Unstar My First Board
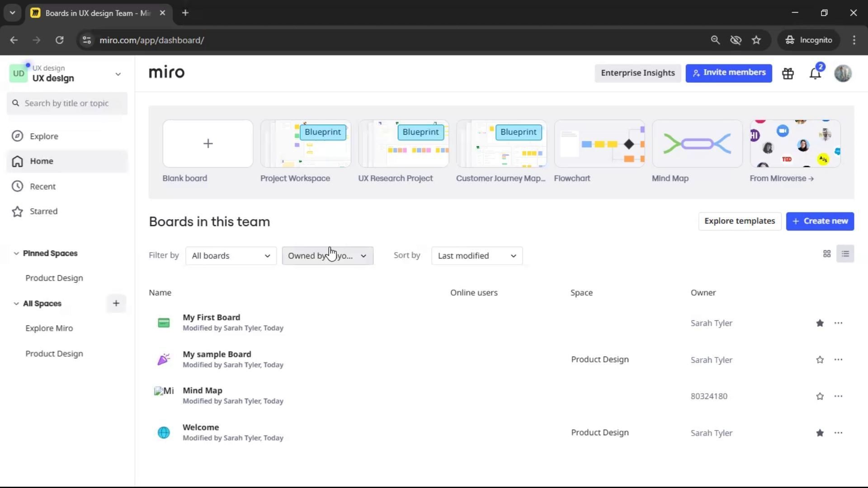The width and height of the screenshot is (868, 488). click(x=820, y=323)
